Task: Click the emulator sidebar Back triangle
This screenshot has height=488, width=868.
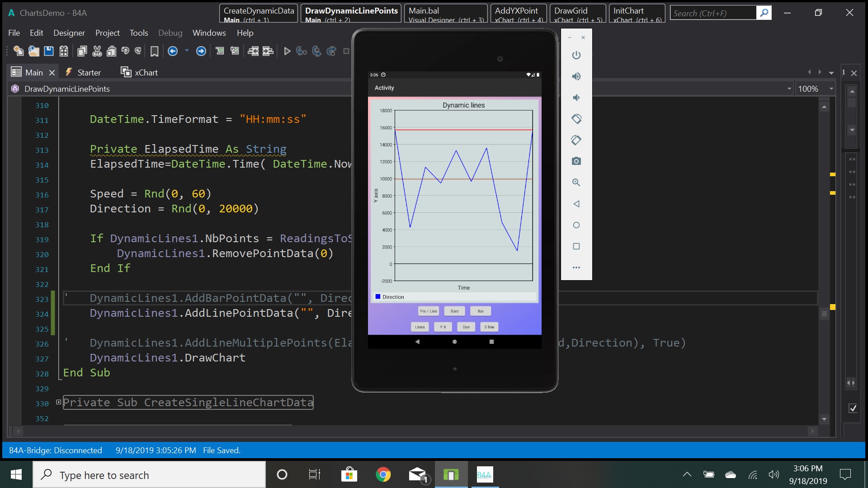Action: point(576,204)
